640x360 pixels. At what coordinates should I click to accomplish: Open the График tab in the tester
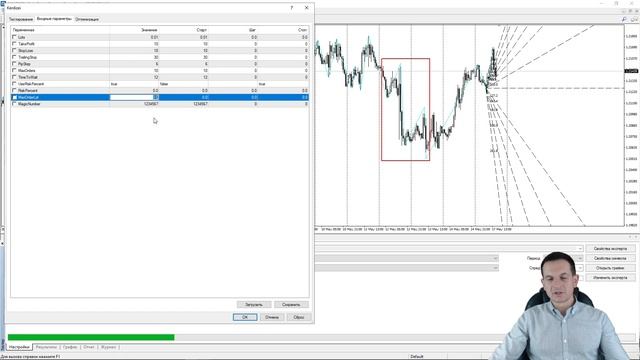click(x=70, y=347)
